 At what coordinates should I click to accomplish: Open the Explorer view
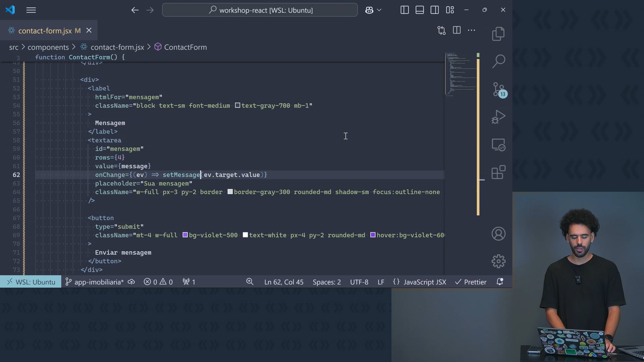pos(498,34)
